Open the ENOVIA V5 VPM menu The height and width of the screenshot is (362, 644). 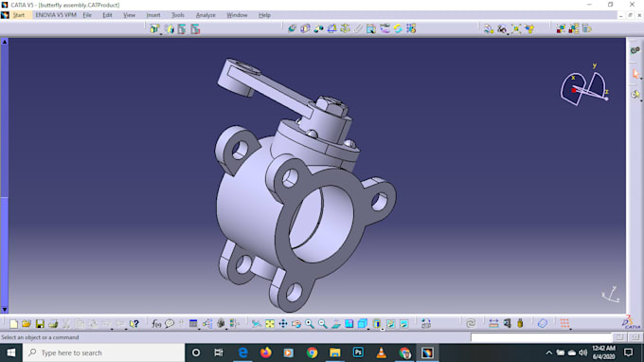(x=56, y=15)
